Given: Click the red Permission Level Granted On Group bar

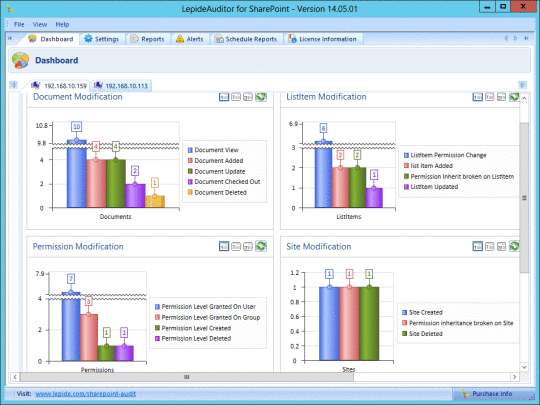Looking at the screenshot, I should 89,337.
